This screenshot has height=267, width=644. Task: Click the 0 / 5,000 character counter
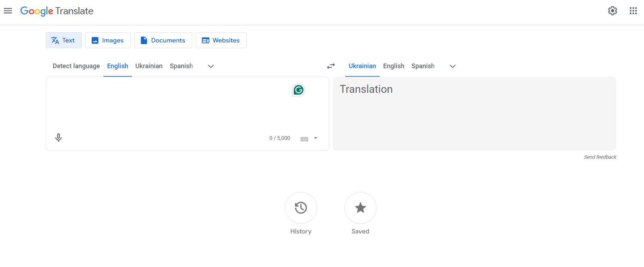click(x=280, y=138)
